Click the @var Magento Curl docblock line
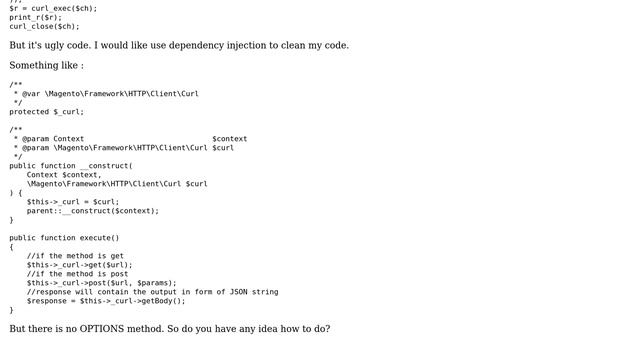This screenshot has height=360, width=640. pos(106,93)
